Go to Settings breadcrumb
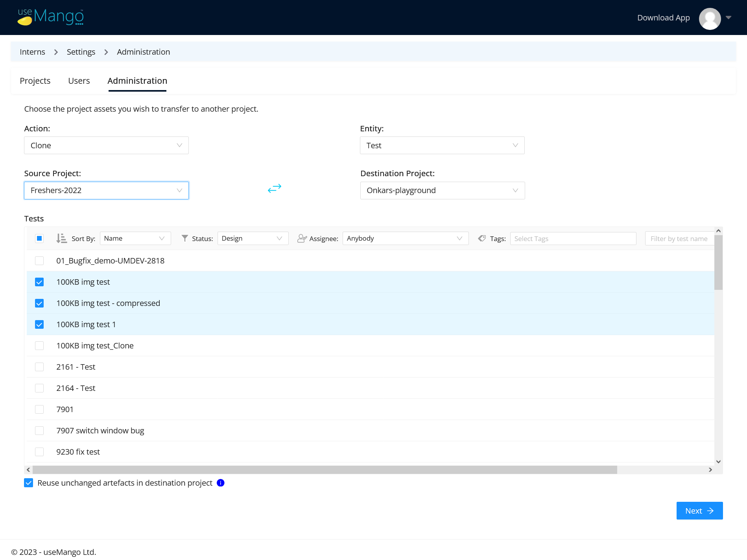This screenshot has height=560, width=747. click(x=81, y=52)
